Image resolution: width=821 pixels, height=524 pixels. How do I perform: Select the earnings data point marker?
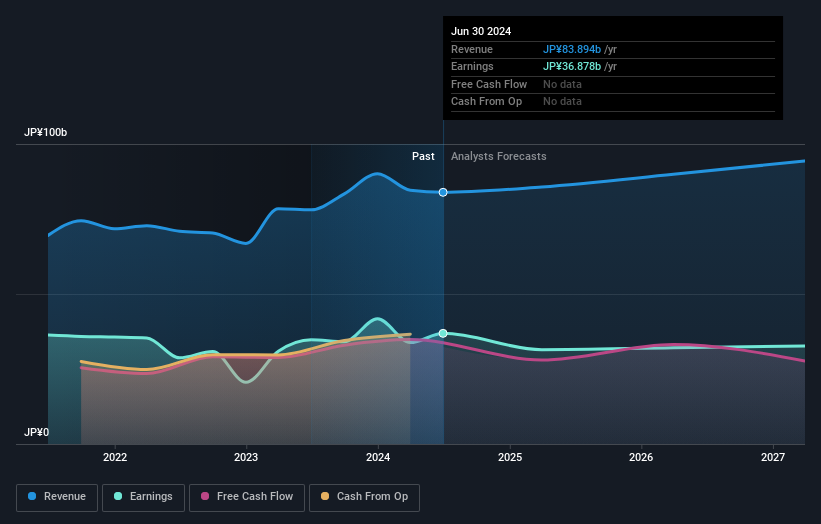443,333
